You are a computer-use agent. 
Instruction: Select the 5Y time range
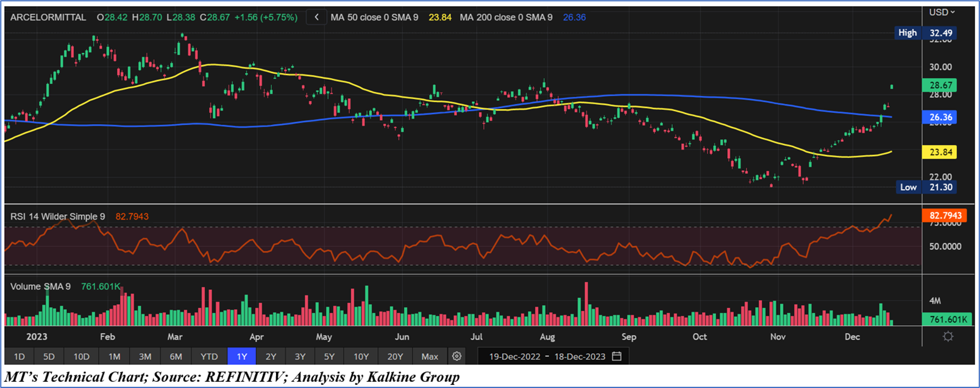point(329,356)
